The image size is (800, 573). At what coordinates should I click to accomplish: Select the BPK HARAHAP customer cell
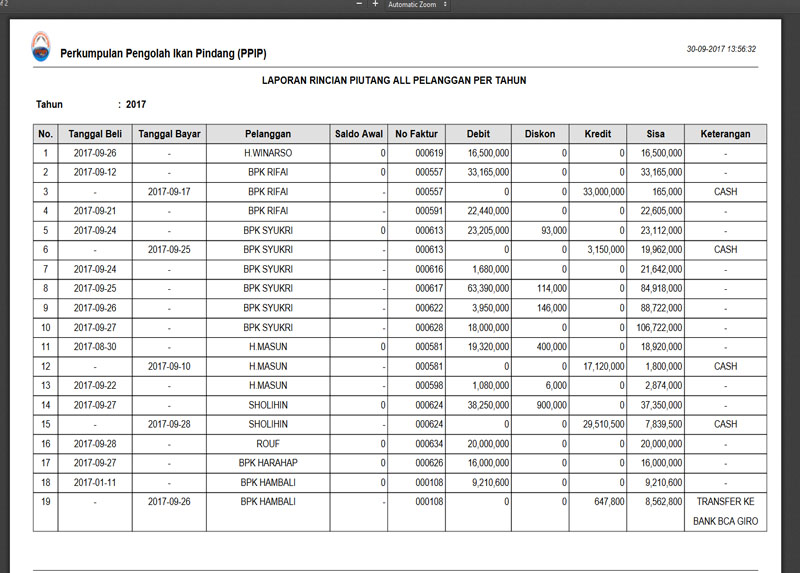pyautogui.click(x=267, y=463)
